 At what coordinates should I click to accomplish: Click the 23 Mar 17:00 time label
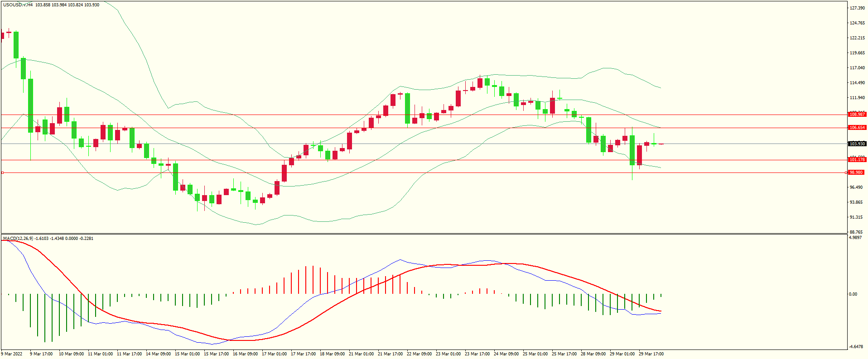click(477, 354)
